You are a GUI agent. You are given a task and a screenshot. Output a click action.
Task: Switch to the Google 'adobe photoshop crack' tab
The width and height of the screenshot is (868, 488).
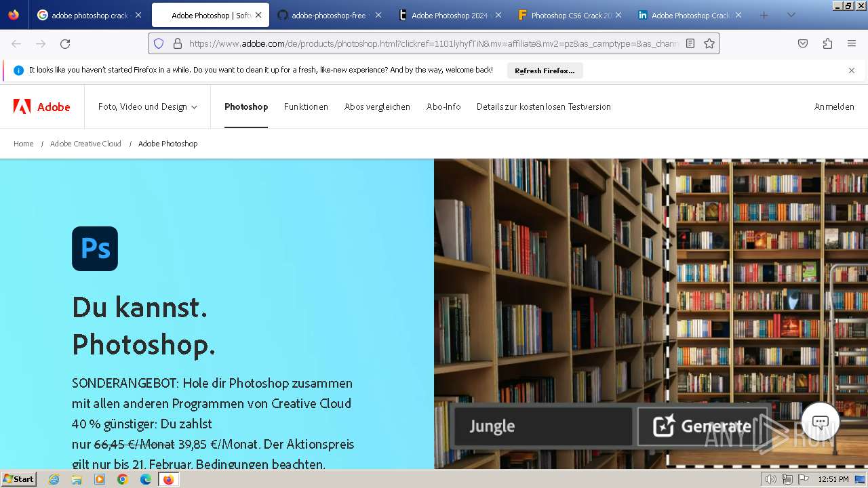[x=90, y=15]
